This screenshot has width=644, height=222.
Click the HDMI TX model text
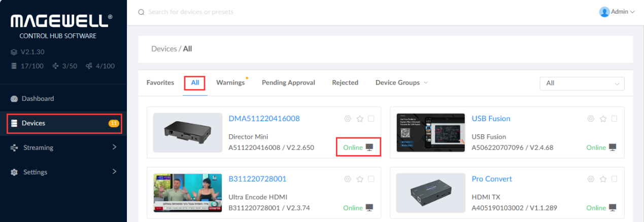486,197
